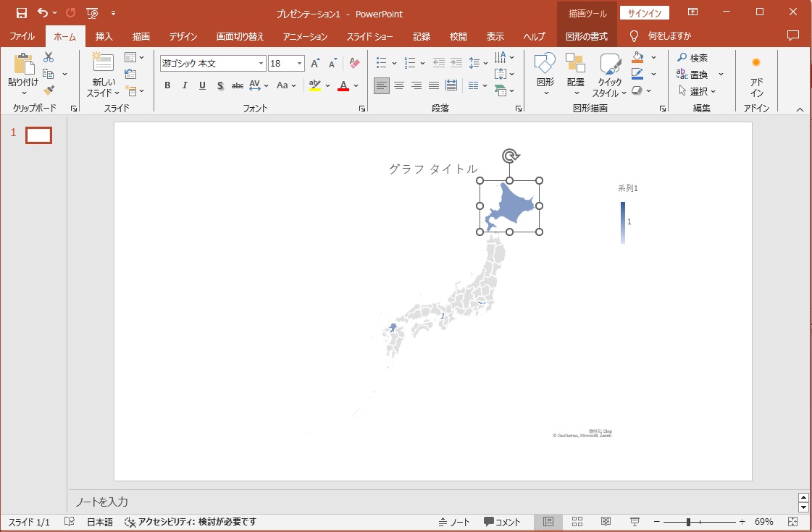Expand the font size dropdown
The width and height of the screenshot is (812, 532).
pyautogui.click(x=300, y=64)
